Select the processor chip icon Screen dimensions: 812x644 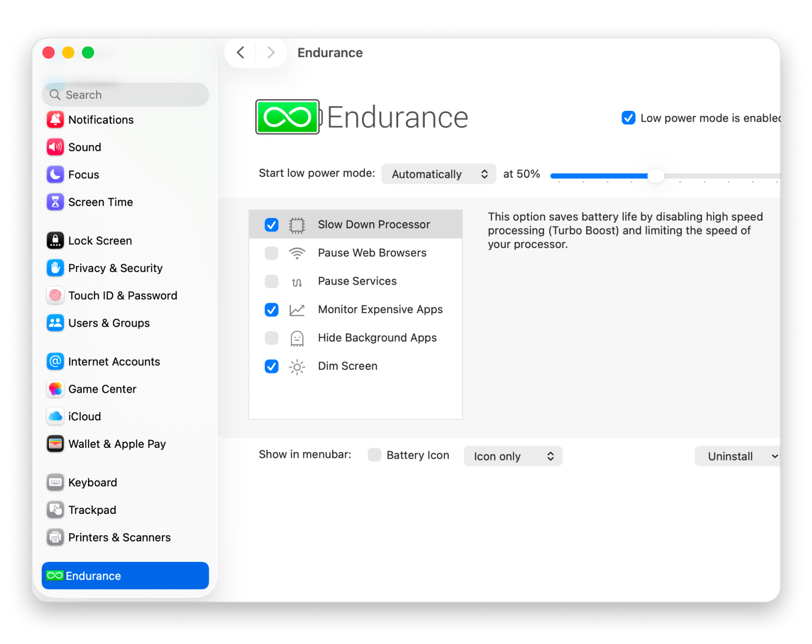coord(297,224)
